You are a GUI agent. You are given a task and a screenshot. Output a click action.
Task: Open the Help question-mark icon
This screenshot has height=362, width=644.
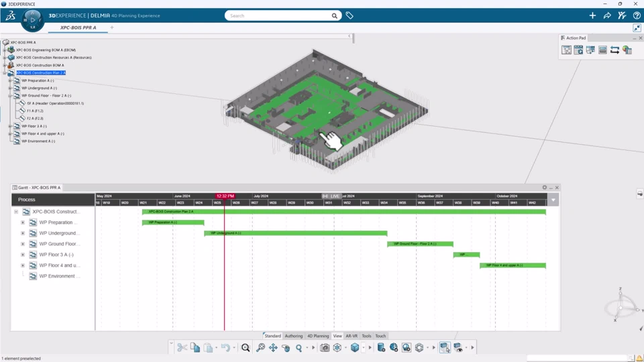click(637, 15)
